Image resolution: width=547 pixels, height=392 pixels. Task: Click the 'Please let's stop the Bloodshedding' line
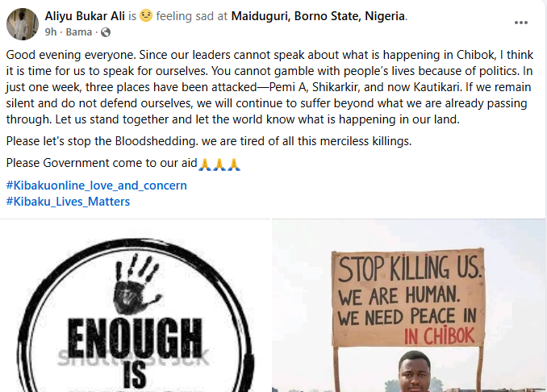click(x=209, y=141)
